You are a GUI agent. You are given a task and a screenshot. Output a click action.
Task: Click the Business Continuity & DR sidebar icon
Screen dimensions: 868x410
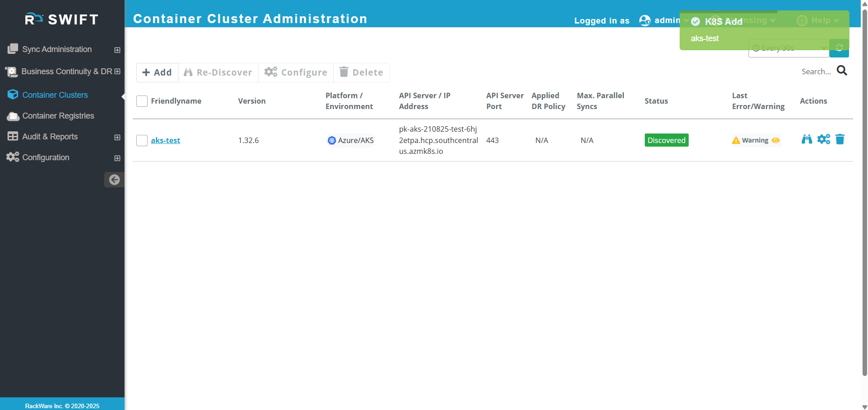click(11, 72)
